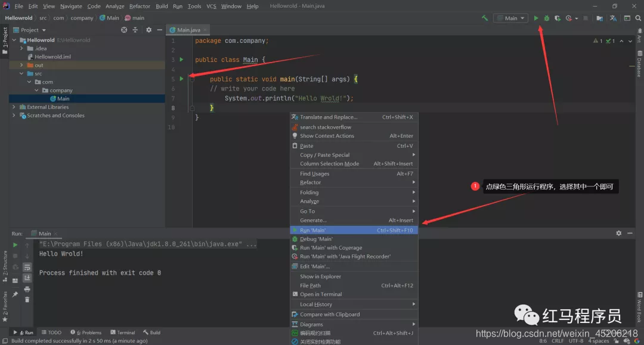The width and height of the screenshot is (644, 345).
Task: Expand the out folder
Action: (22, 65)
